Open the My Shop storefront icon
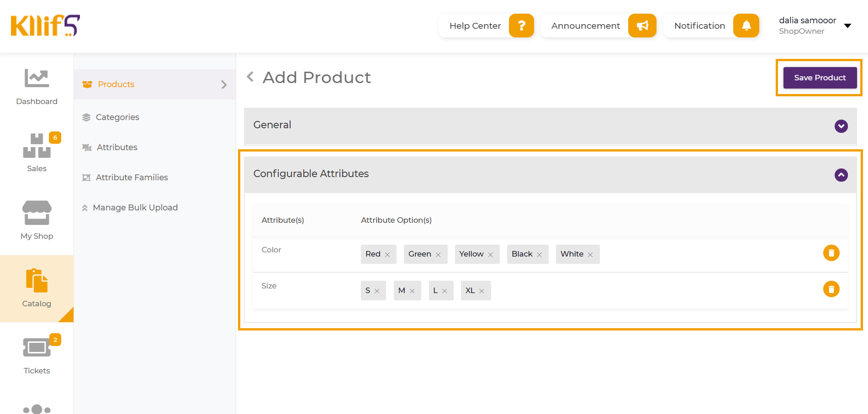 37,213
